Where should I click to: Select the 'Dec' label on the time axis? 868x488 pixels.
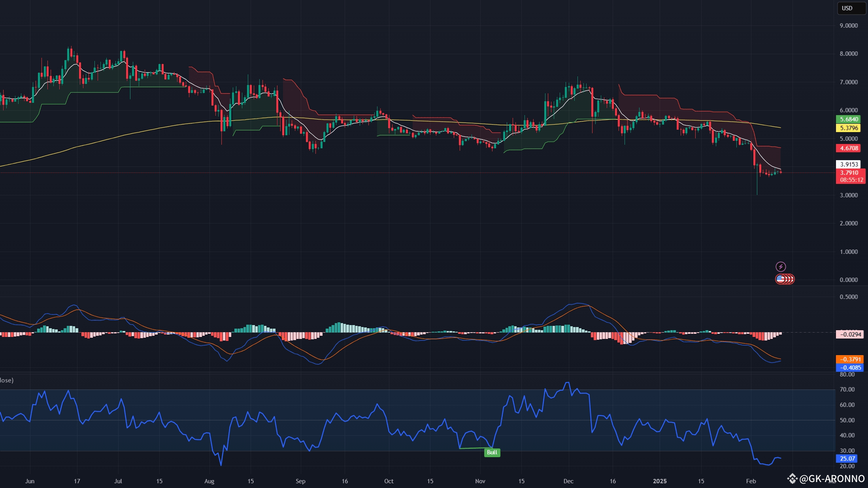[569, 481]
